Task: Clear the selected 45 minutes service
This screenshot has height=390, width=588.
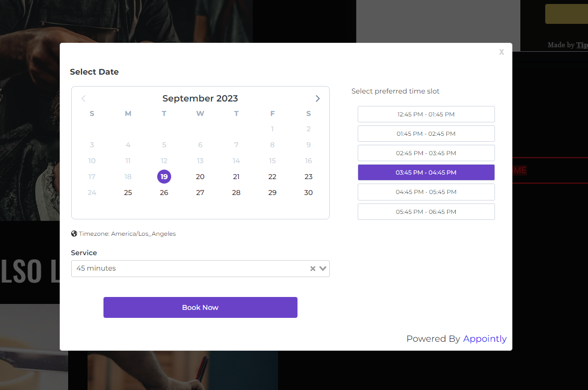Action: (x=313, y=269)
